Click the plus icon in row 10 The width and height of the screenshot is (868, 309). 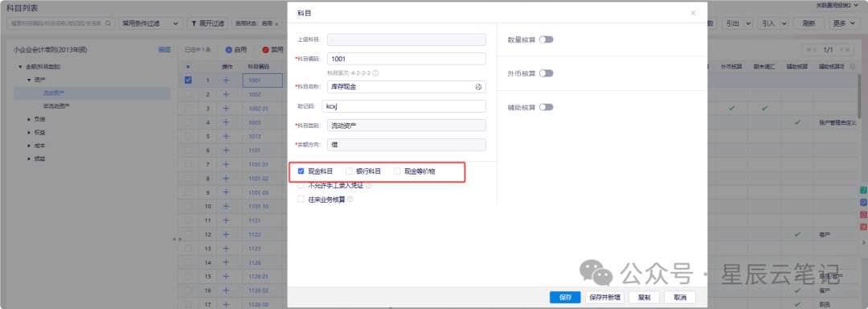coord(225,207)
